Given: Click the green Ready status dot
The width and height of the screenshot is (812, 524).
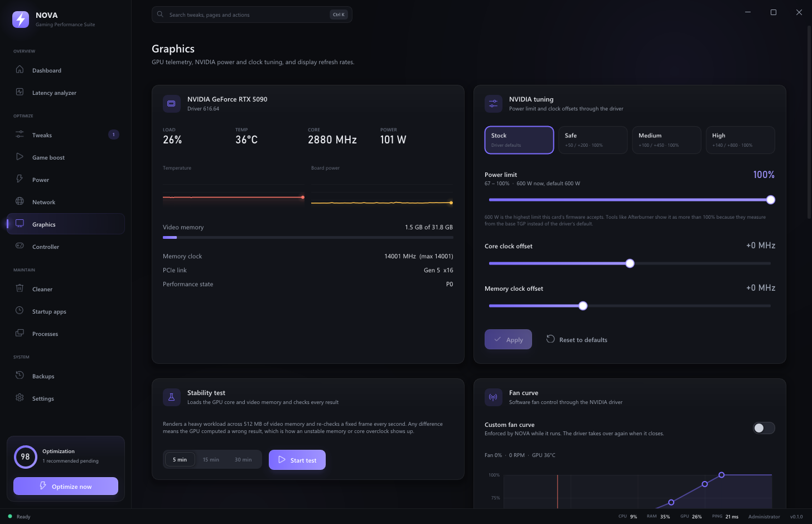Looking at the screenshot, I should point(10,516).
